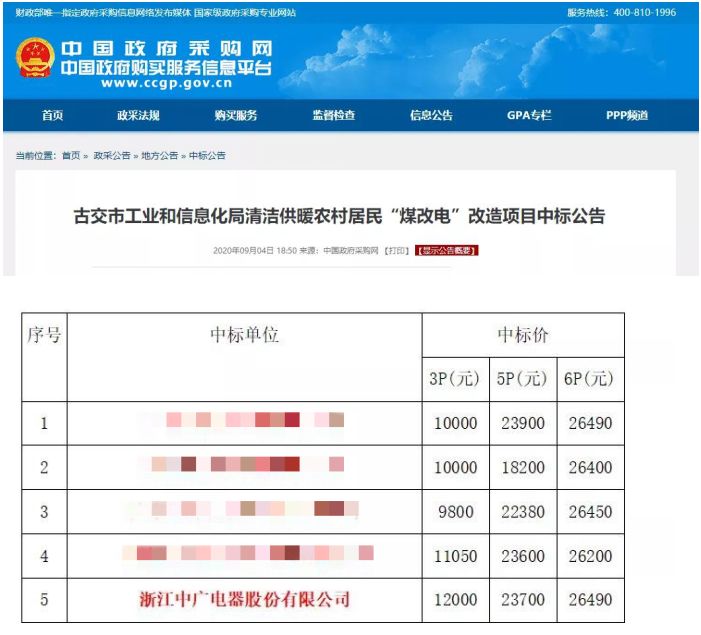701x635 pixels.
Task: Click the 中标公告 breadcrumb link
Action: point(207,156)
